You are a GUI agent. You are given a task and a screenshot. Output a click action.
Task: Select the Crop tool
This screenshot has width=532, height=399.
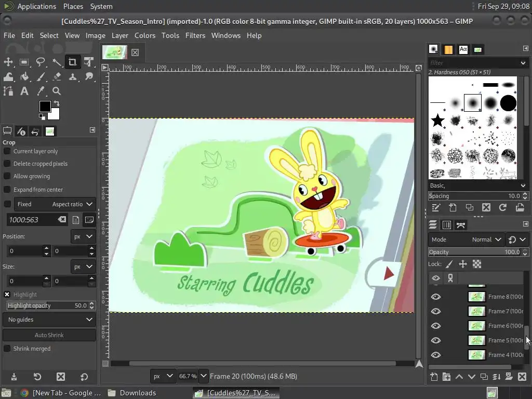(73, 62)
